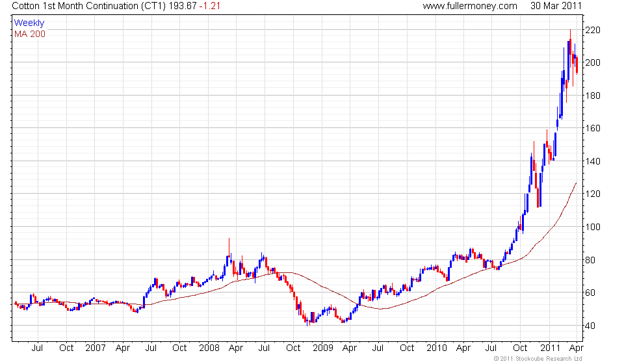The image size is (637, 364).
Task: Select the 200 price axis label
Action: pos(592,62)
